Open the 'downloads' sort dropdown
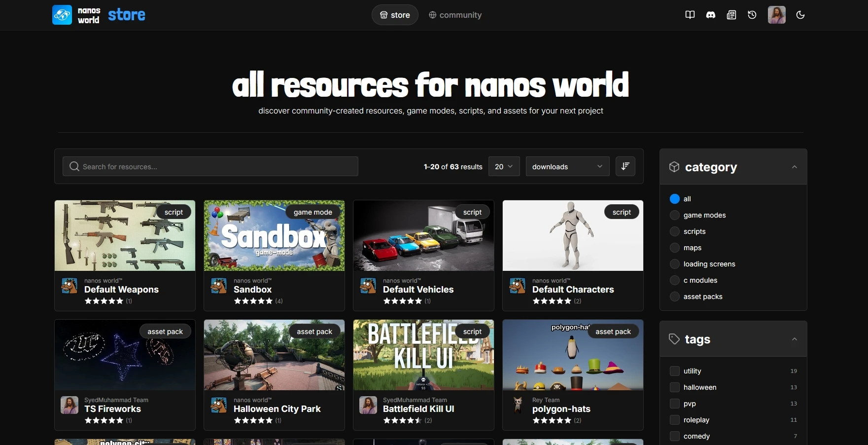This screenshot has height=445, width=868. 568,166
